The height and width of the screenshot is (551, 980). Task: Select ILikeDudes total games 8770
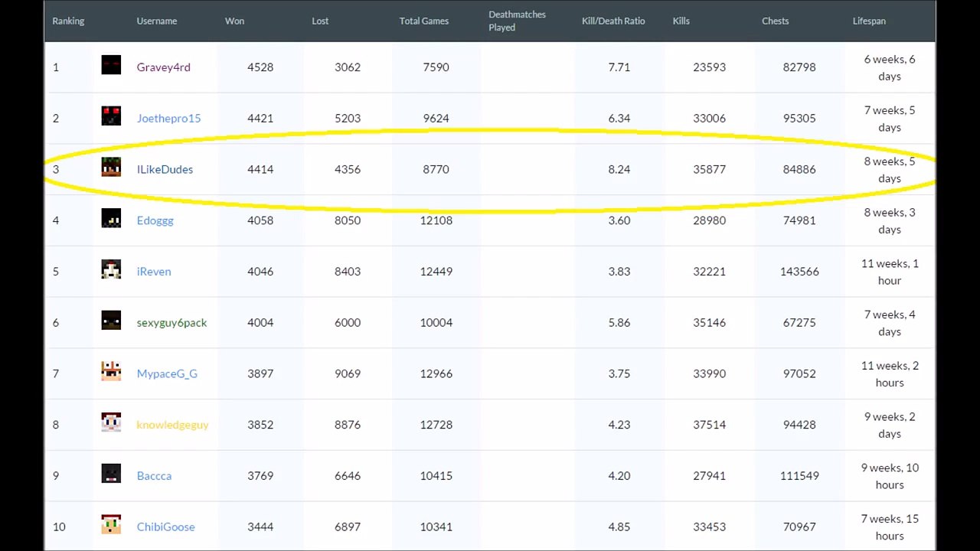coord(436,169)
